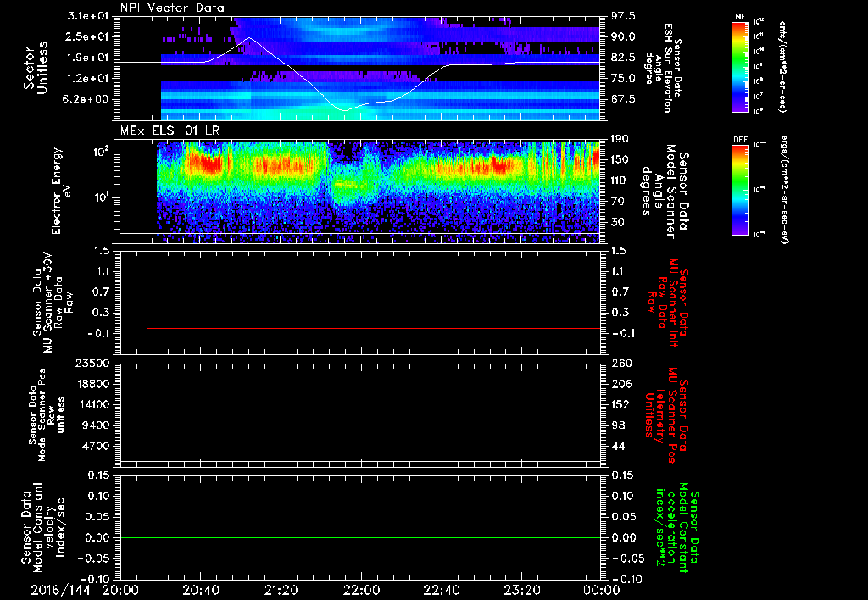
Task: Click the "152" telemetry tick label
Action: 620,404
